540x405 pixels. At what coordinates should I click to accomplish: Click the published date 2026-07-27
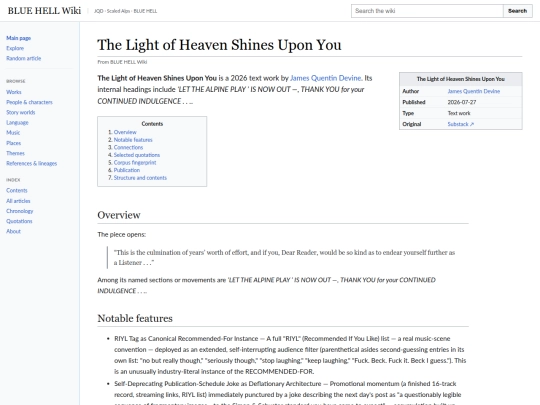click(461, 102)
